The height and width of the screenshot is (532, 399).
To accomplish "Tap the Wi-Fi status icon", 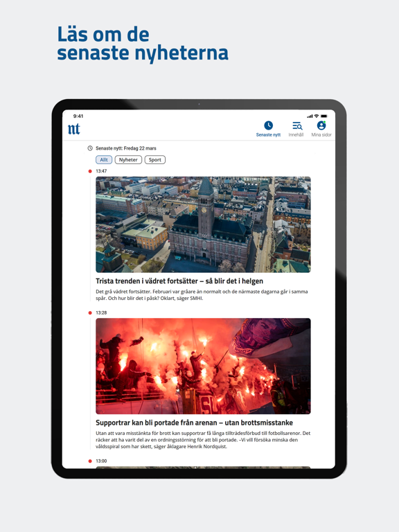I will 316,116.
